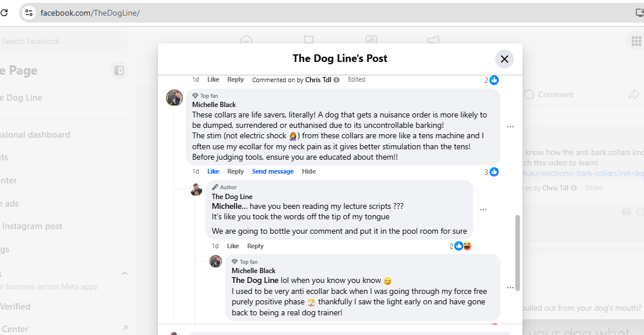Open The Dog Line author name link
This screenshot has height=335, width=644.
coord(232,197)
